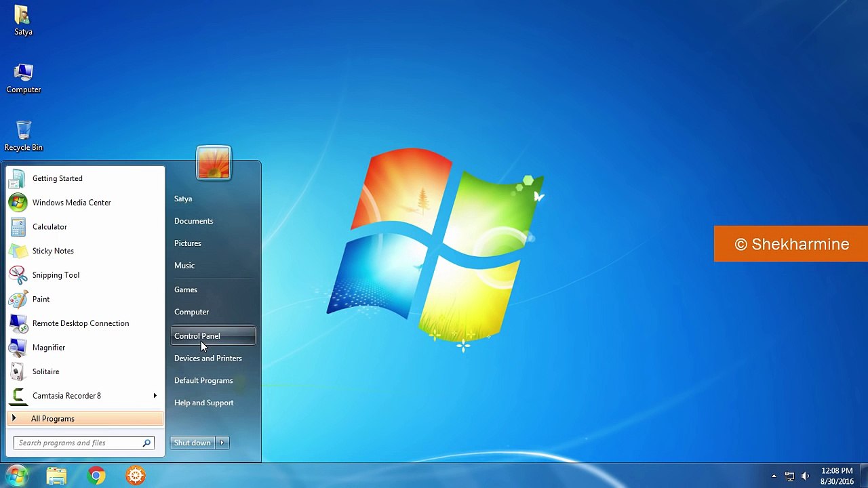
Task: Click the Windows Start orb button
Action: click(16, 476)
